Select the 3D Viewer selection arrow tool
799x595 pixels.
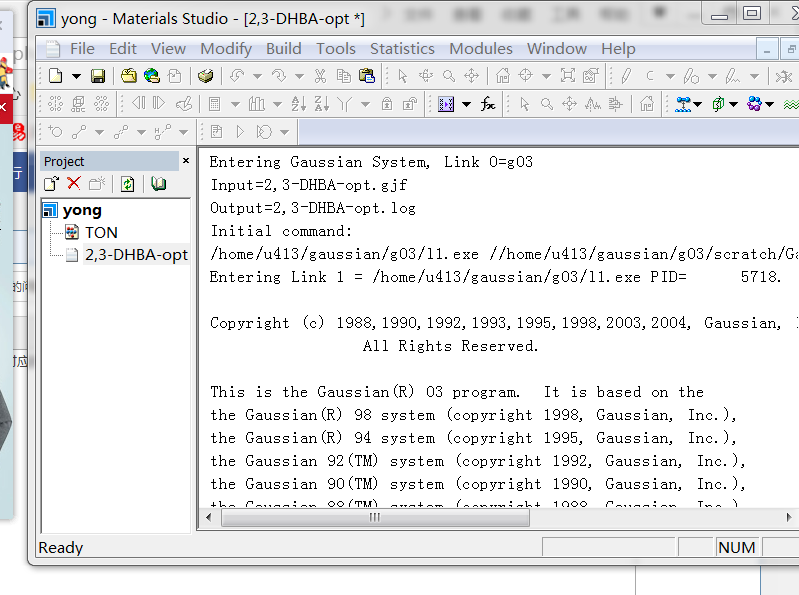[403, 76]
